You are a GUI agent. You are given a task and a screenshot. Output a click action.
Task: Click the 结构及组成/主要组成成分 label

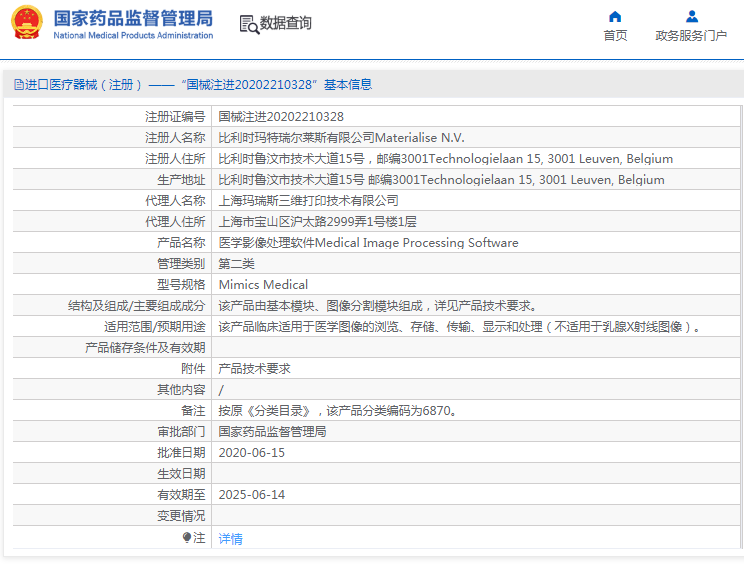point(137,306)
